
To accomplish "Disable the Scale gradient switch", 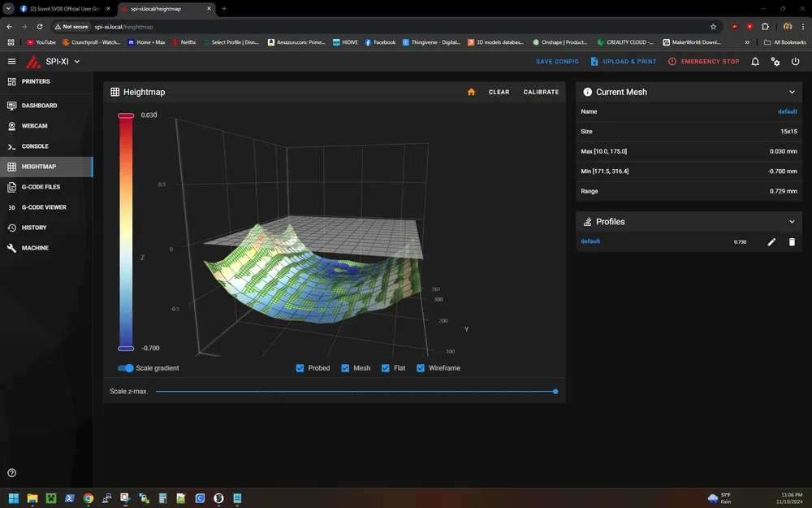I will point(126,368).
